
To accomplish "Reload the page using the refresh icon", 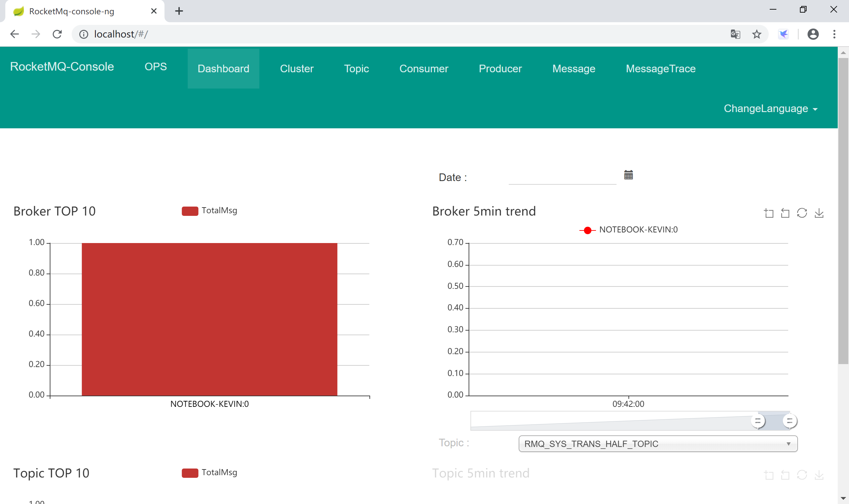I will (57, 34).
